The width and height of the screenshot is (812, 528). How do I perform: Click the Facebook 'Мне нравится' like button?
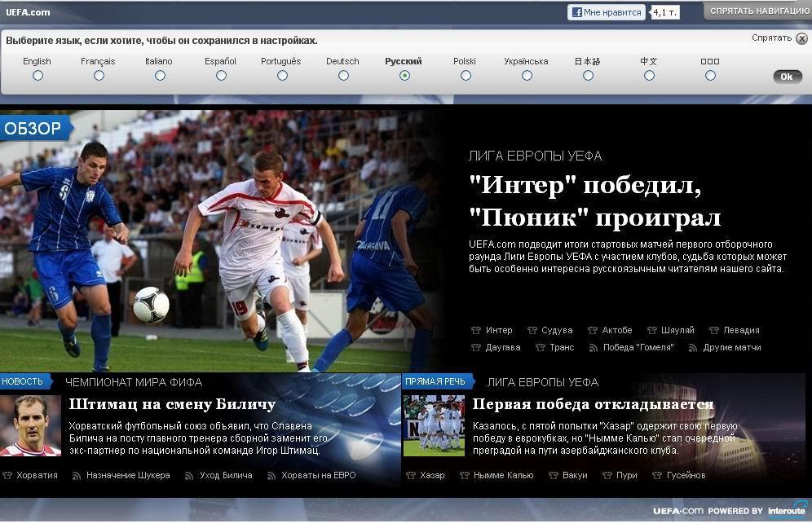606,12
